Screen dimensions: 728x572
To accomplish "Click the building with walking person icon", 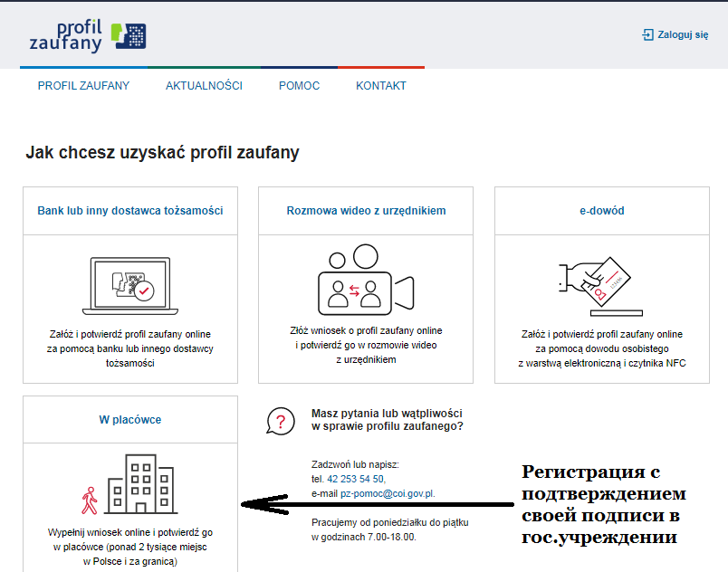I will 129,484.
